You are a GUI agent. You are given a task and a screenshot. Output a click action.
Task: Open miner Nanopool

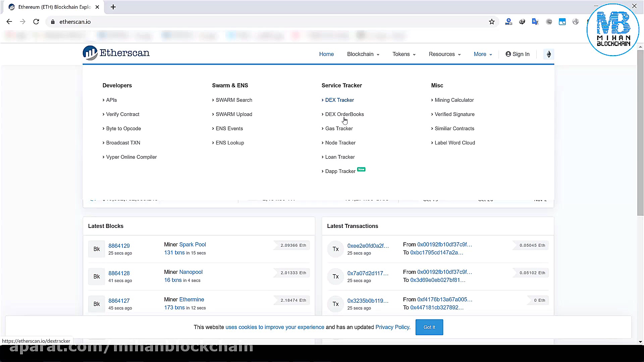(x=191, y=272)
